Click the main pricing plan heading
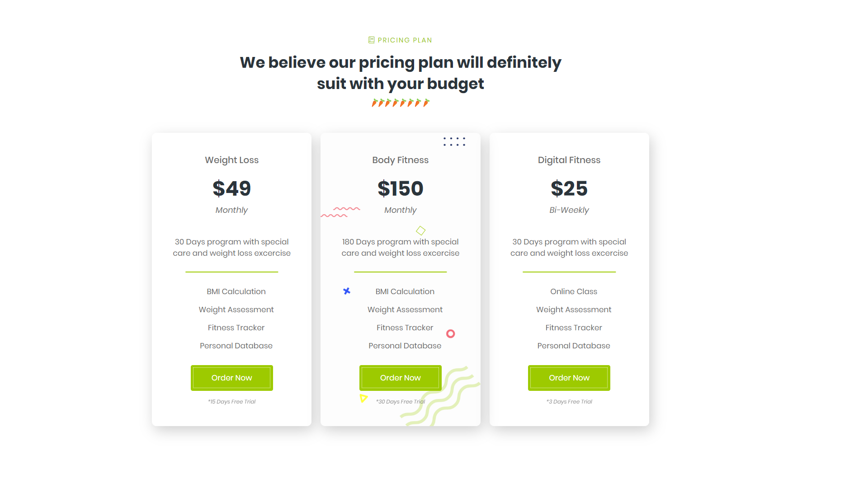The height and width of the screenshot is (488, 868). (x=401, y=73)
